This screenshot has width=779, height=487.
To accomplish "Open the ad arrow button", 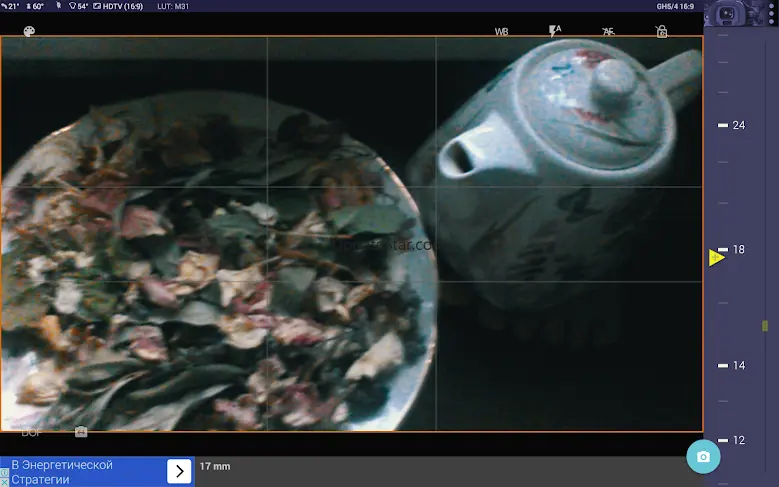I will pyautogui.click(x=179, y=471).
